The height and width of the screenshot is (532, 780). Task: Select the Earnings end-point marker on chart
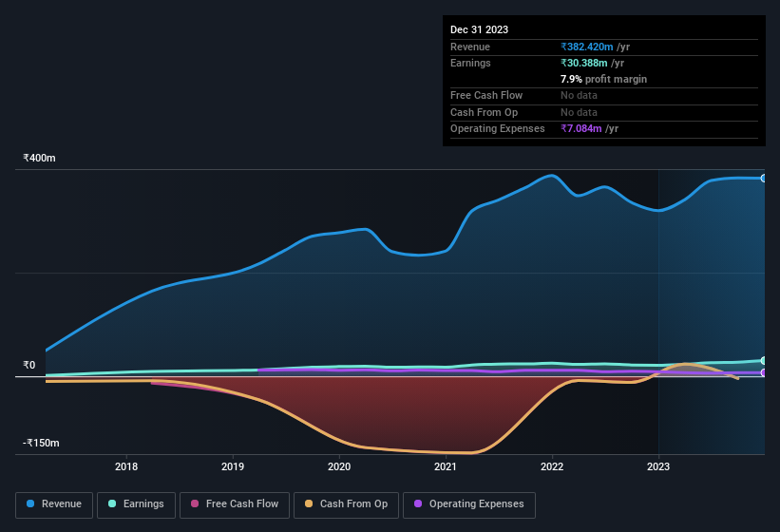764,360
